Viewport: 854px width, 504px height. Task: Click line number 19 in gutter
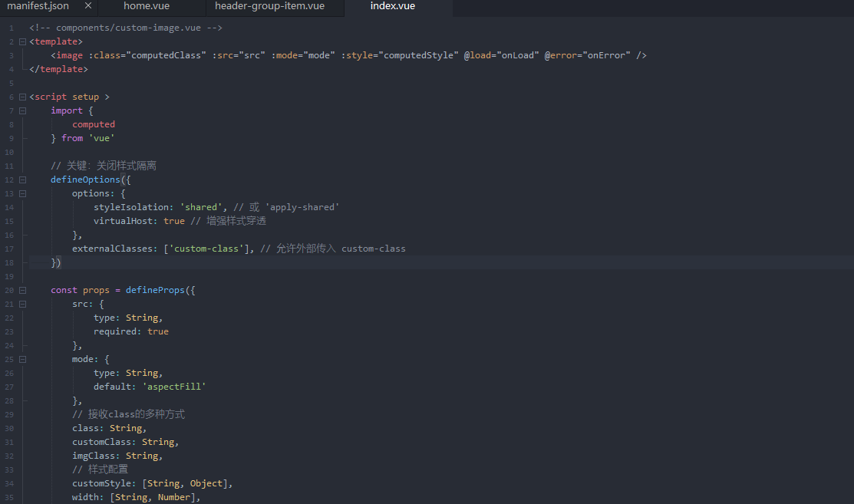click(9, 276)
